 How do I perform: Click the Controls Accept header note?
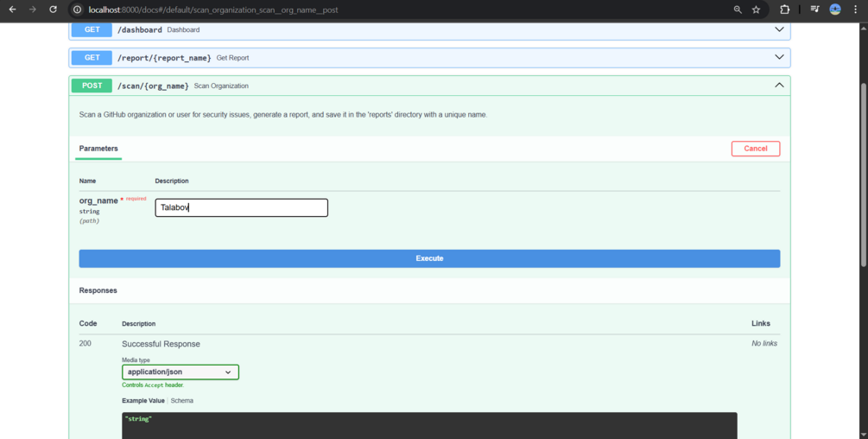[154, 385]
